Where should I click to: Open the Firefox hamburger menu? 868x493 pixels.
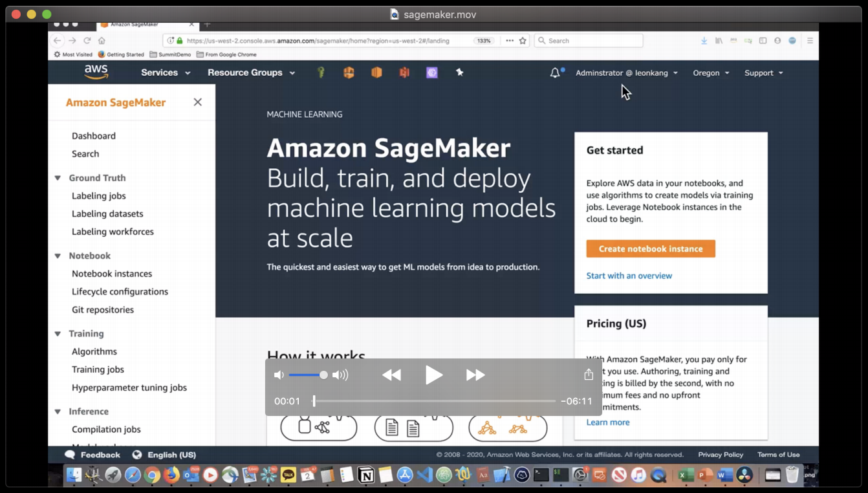(810, 40)
